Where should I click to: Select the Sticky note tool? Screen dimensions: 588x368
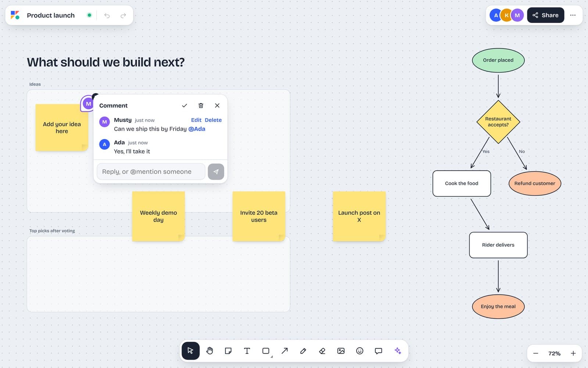228,351
